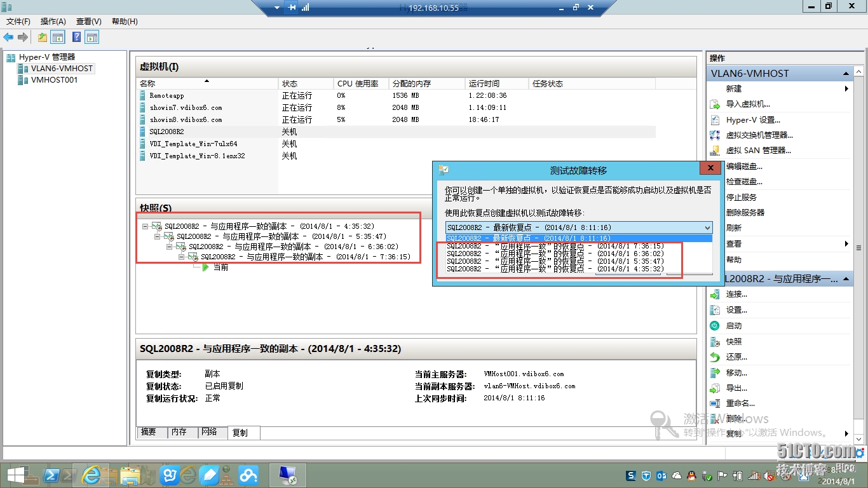Open the 文件(F) menu
The image size is (868, 488).
[x=18, y=22]
